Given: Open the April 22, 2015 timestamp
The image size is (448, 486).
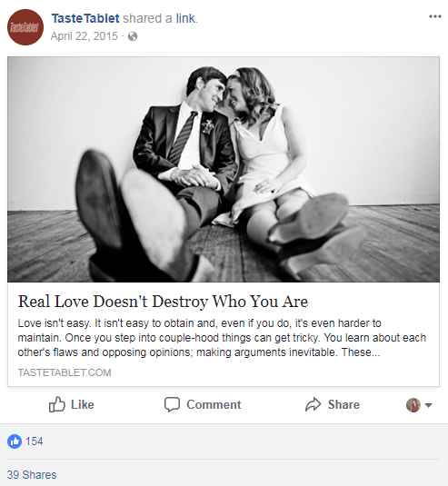Looking at the screenshot, I should [85, 36].
